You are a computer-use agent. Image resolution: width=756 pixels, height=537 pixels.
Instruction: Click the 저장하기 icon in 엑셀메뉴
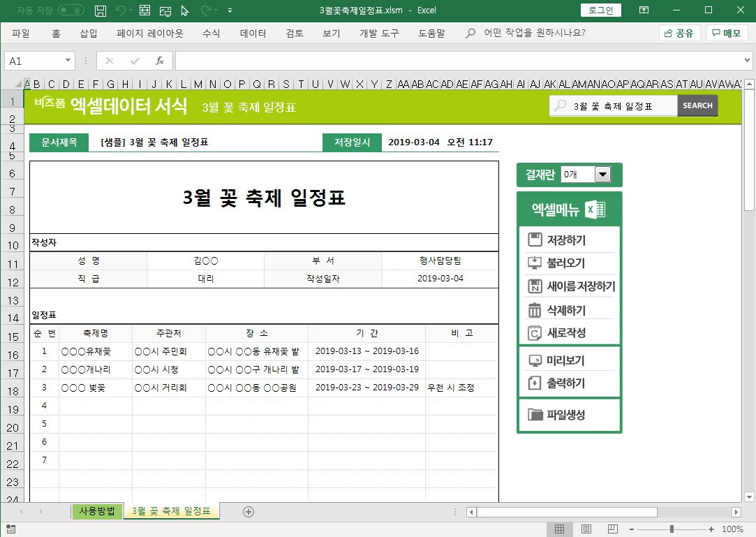click(535, 240)
